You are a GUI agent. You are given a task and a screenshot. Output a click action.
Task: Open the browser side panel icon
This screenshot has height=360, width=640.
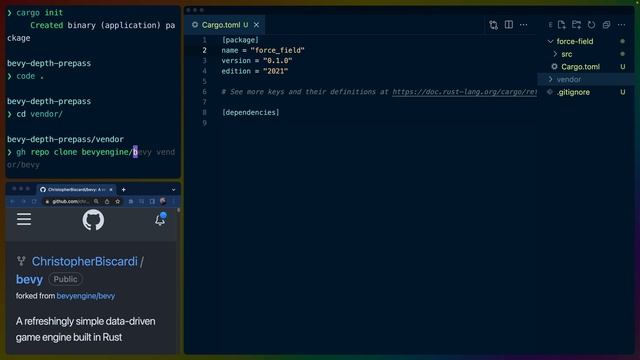152,201
